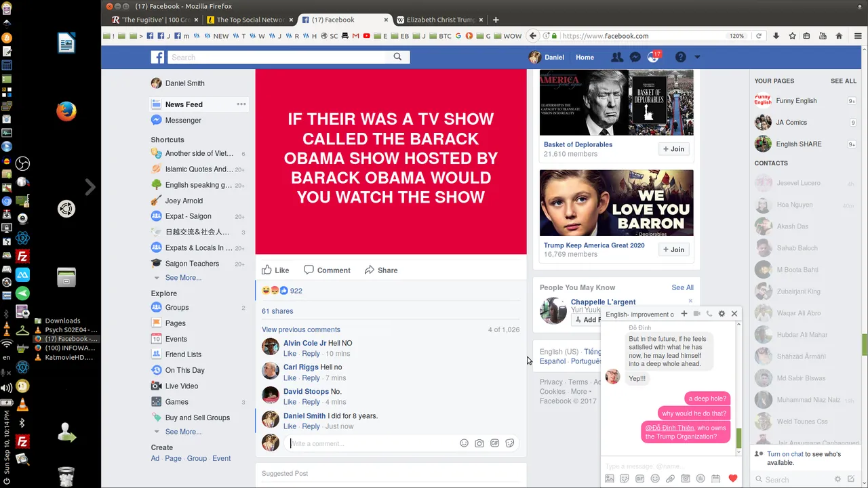Open Groups under Explore
The height and width of the screenshot is (488, 868).
coord(177,308)
